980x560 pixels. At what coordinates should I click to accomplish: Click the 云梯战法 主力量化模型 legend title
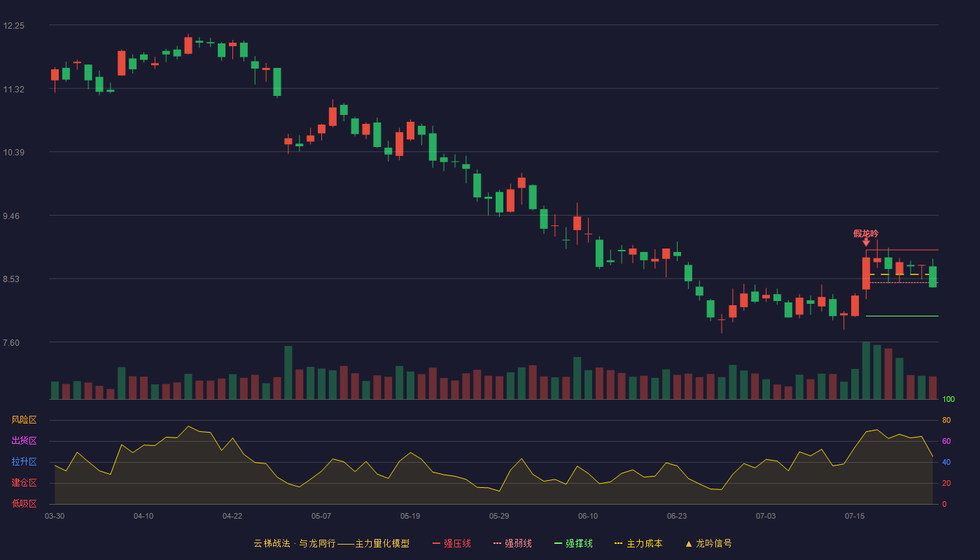[332, 543]
